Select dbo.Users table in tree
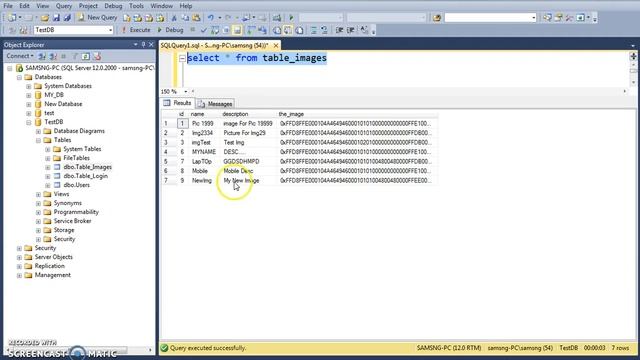The width and height of the screenshot is (640, 360). point(77,185)
